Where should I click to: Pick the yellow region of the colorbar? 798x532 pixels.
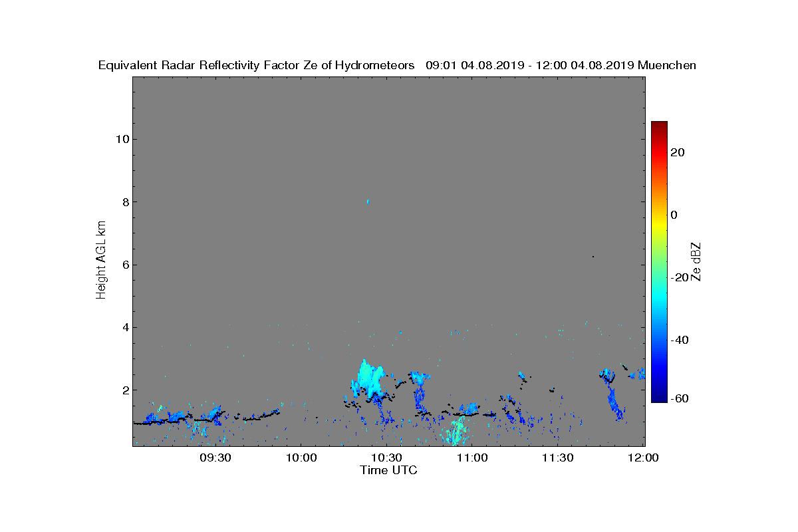(659, 226)
